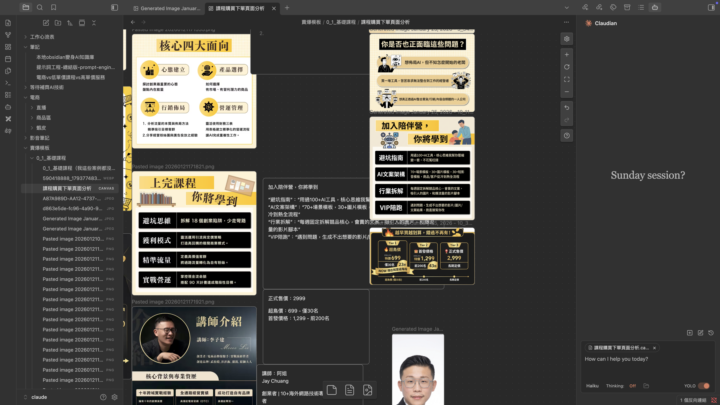Screen dimensions: 720x405
Task: Toggle the YOLO mode switch
Action: point(704,385)
